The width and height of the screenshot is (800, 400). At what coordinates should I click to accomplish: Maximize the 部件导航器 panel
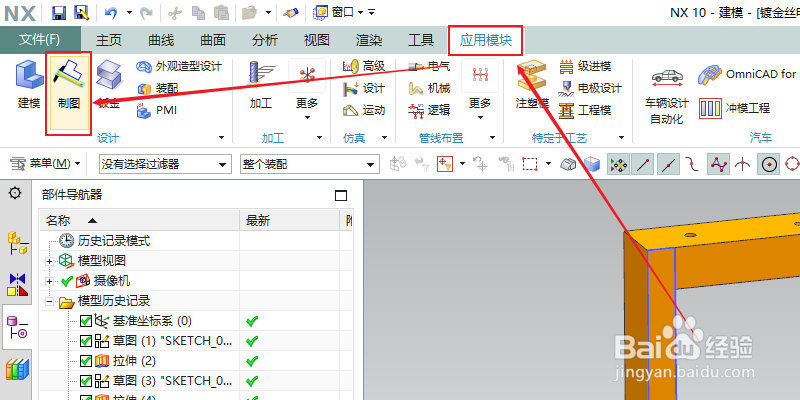pos(340,195)
